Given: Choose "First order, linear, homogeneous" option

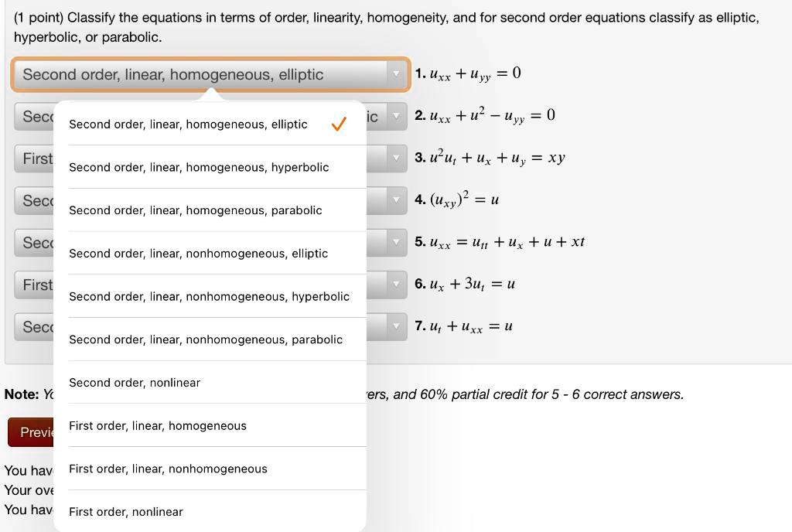Looking at the screenshot, I should point(157,425).
